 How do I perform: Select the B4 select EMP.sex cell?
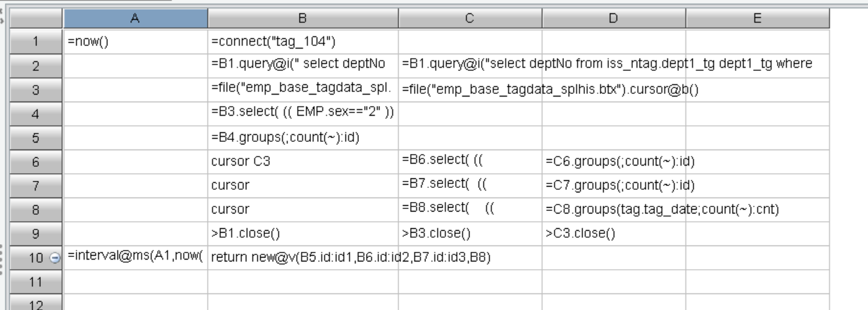(x=303, y=113)
